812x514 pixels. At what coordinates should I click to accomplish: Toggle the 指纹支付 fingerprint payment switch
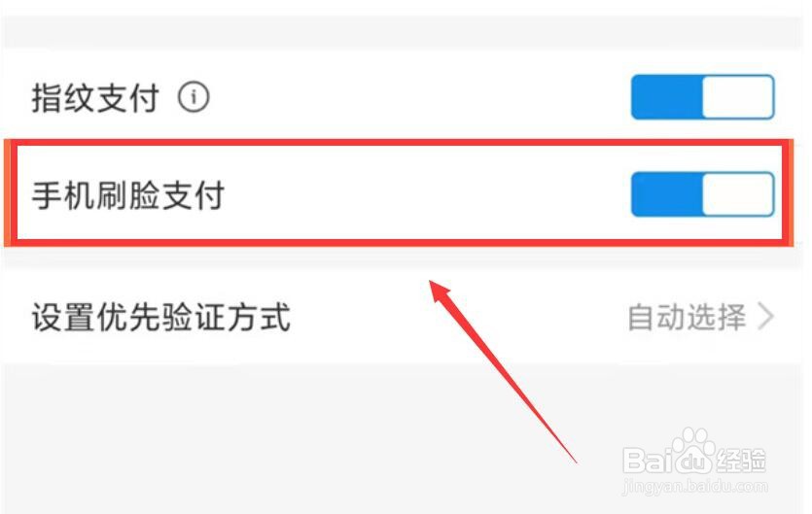pyautogui.click(x=702, y=97)
